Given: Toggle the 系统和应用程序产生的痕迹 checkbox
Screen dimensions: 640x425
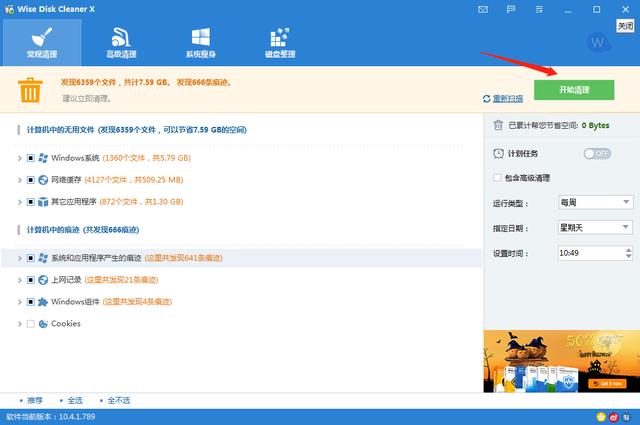Looking at the screenshot, I should (31, 258).
